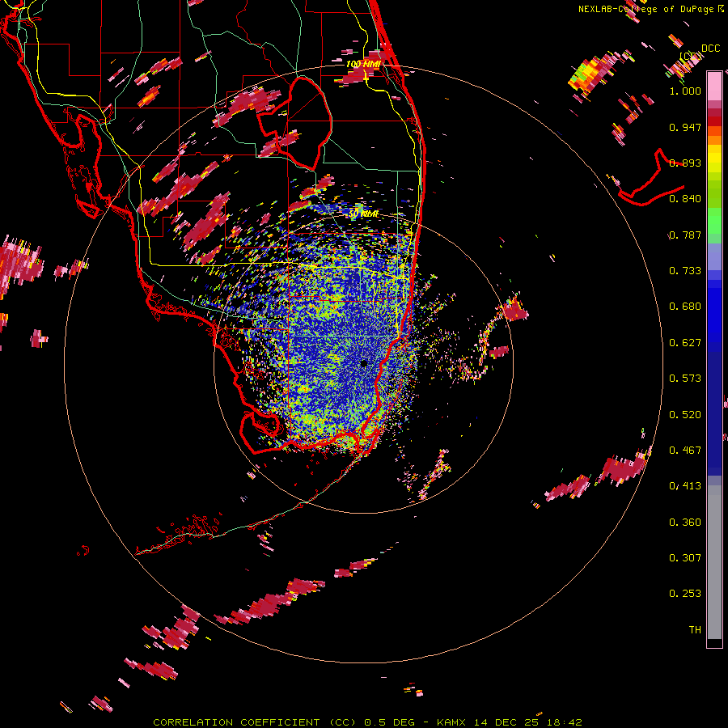The width and height of the screenshot is (728, 728).
Task: Select the 0.840 scale value
Action: click(685, 199)
